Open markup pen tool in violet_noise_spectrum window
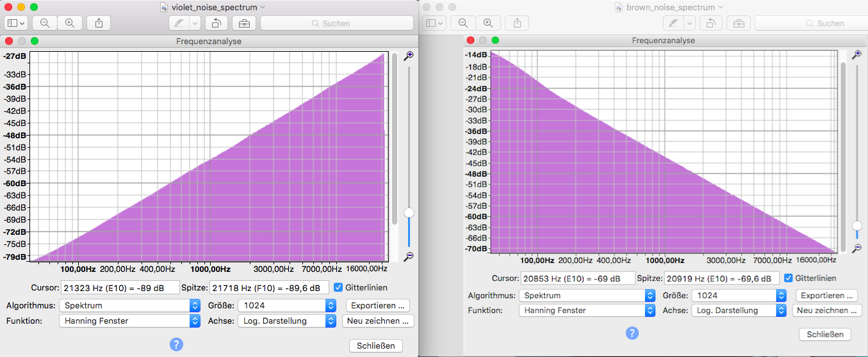The width and height of the screenshot is (868, 357). [179, 23]
